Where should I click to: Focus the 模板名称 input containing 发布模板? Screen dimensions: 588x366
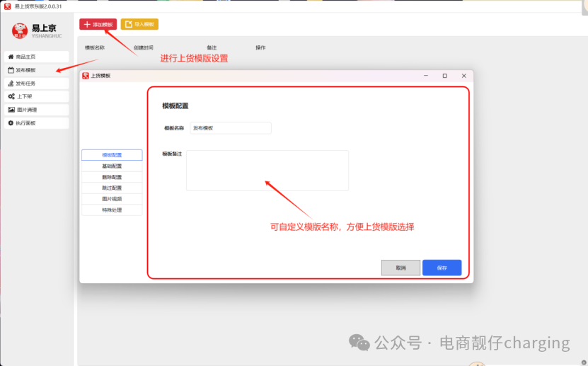point(231,128)
